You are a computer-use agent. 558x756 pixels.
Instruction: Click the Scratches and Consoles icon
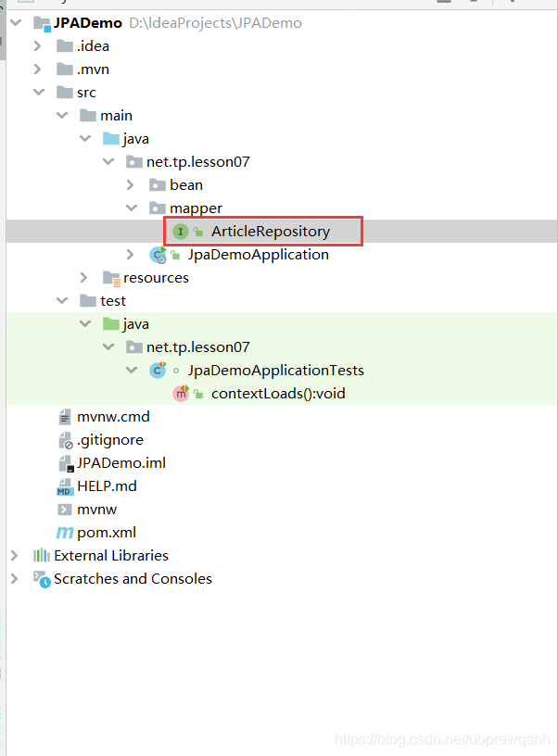(x=42, y=579)
